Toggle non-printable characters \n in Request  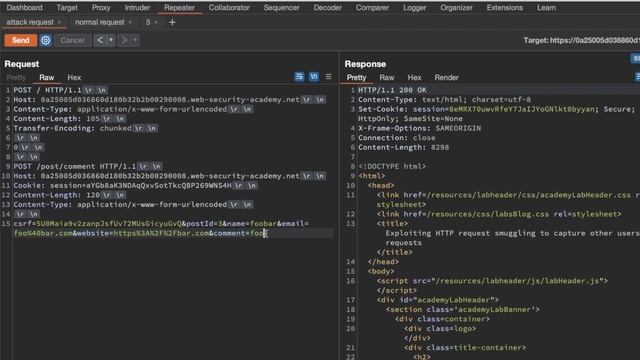click(x=314, y=77)
